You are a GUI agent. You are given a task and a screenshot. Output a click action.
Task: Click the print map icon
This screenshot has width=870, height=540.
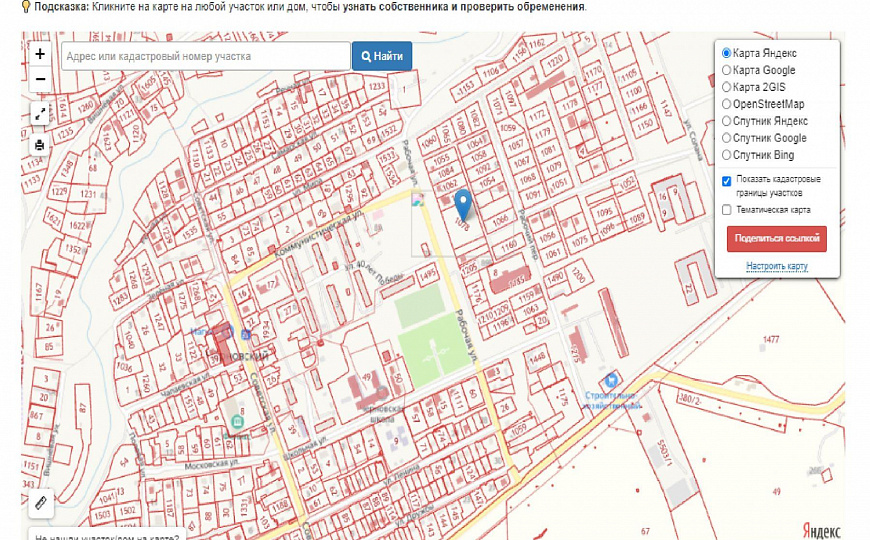point(40,145)
